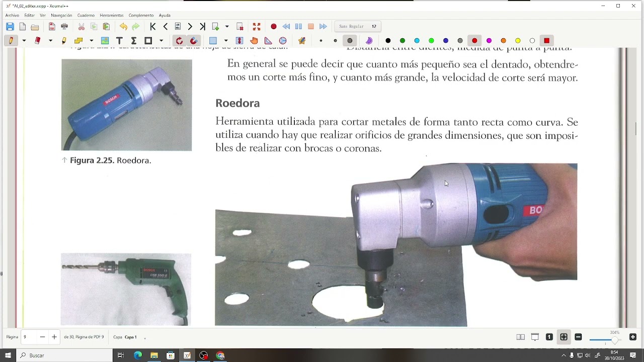644x362 pixels.
Task: Choose the thick line thickness
Action: click(x=350, y=41)
